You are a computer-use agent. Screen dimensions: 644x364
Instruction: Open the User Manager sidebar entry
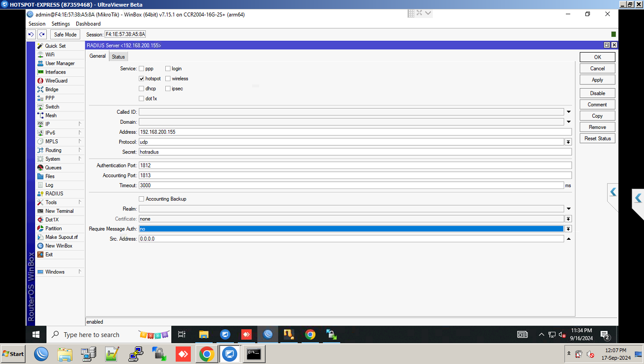(60, 64)
